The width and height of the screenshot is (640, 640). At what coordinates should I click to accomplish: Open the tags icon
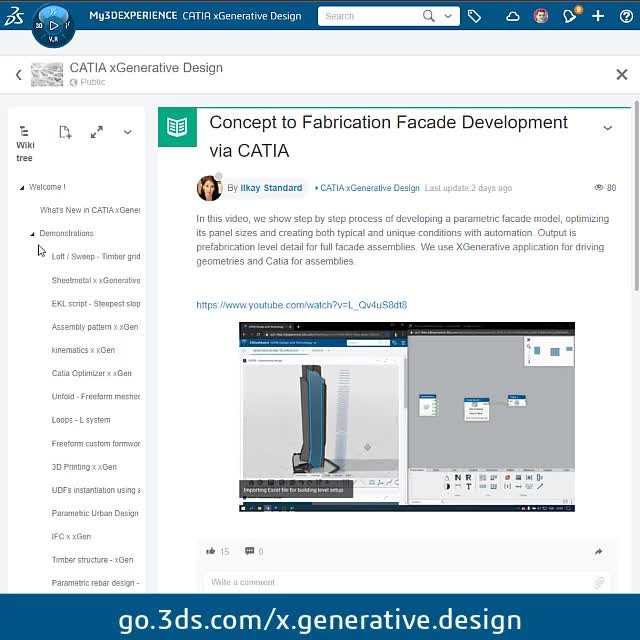[x=474, y=16]
